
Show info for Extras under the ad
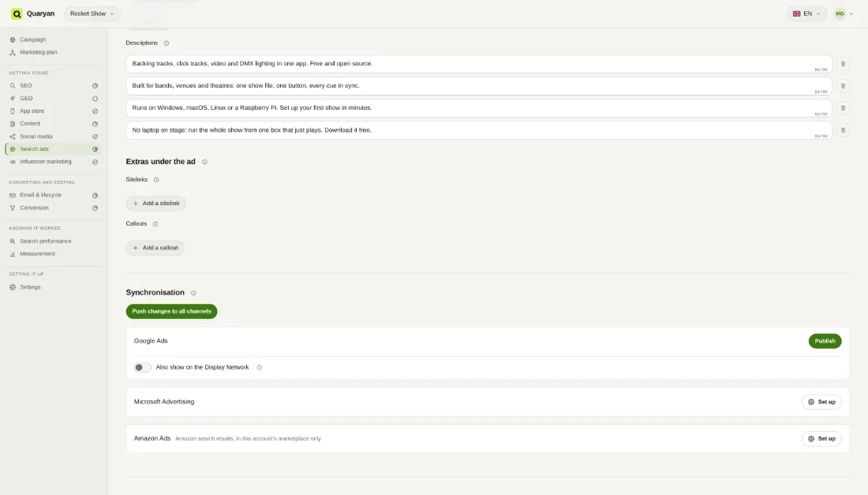coord(205,162)
